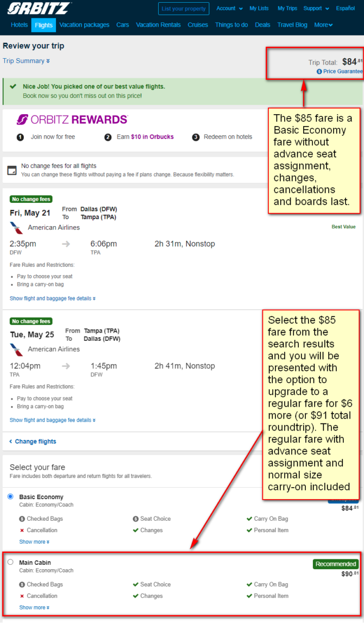Open the Español language link
Viewport: 364px width, 623px height.
346,8
